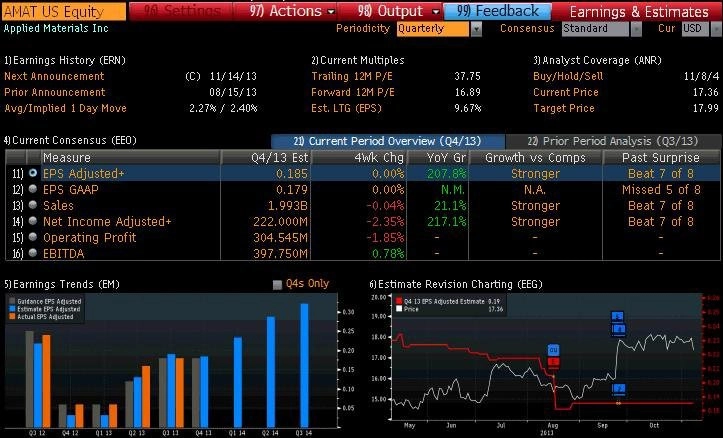Click the Net Income estimate 222.000M
Screen dimensions: 723x438
280,222
